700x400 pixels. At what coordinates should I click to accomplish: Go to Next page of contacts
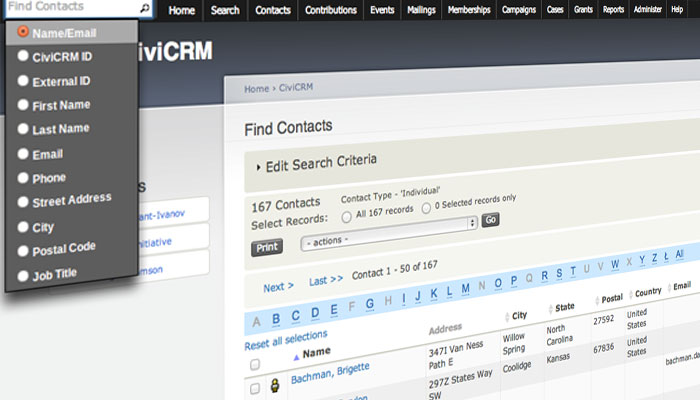[278, 287]
